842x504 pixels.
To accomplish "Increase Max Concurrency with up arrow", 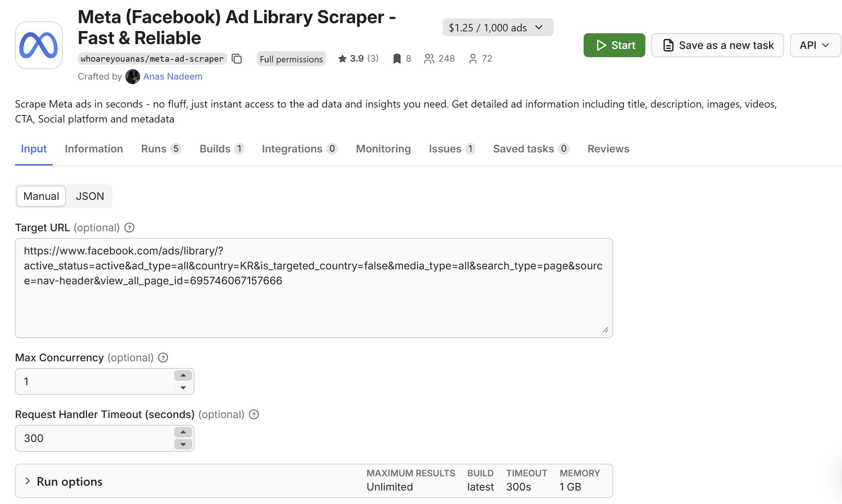I will click(183, 375).
